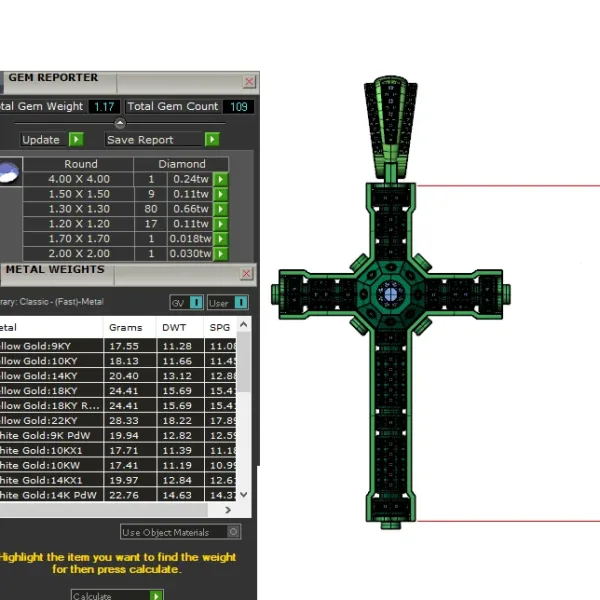The width and height of the screenshot is (600, 600).
Task: Select the Yellow Gold:18KY row
Action: click(x=118, y=391)
